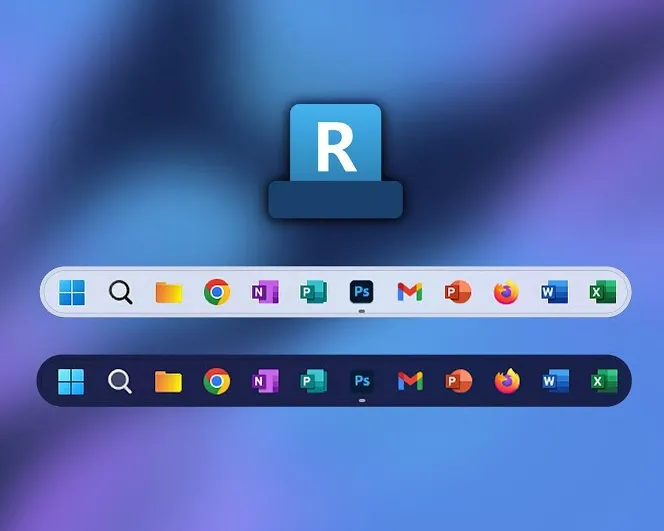The height and width of the screenshot is (531, 664).
Task: Open Gmail in light taskbar
Action: tap(410, 292)
